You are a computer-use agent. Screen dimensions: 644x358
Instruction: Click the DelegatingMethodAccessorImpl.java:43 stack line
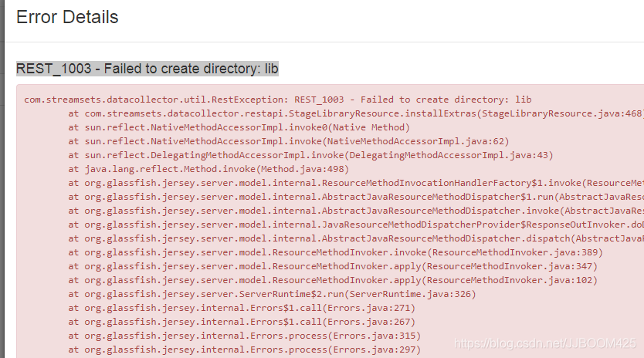pyautogui.click(x=311, y=156)
